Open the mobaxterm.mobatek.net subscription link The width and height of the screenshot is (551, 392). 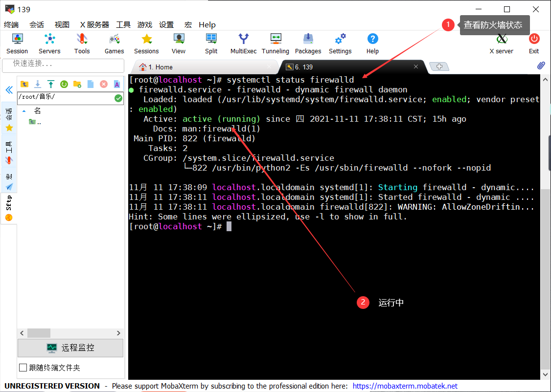(405, 386)
